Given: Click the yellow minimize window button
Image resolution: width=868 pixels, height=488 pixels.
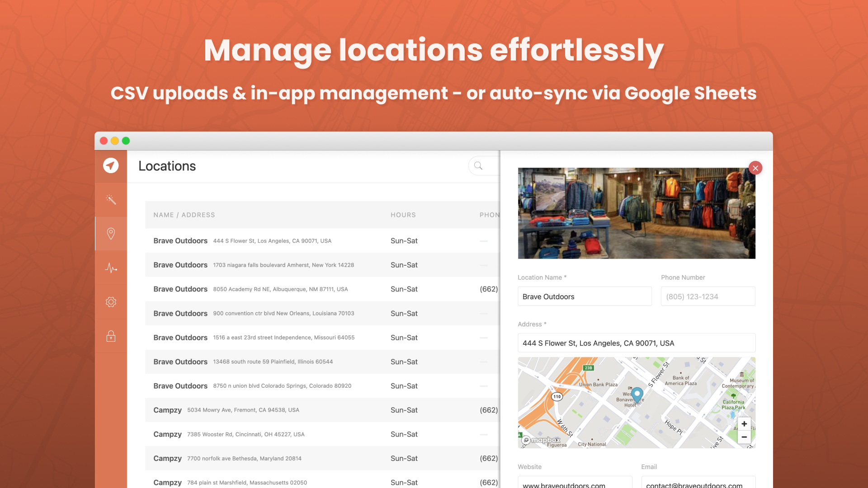Looking at the screenshot, I should point(115,141).
